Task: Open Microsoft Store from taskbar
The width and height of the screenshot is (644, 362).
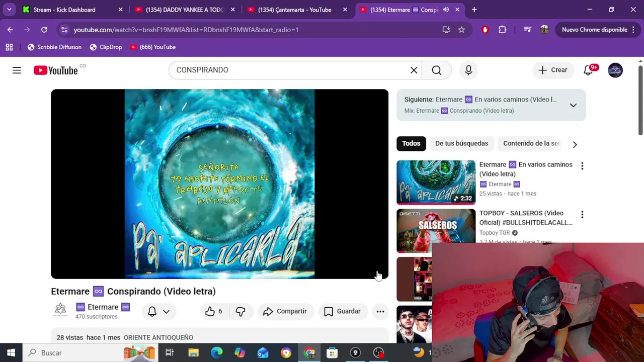Action: [332, 353]
